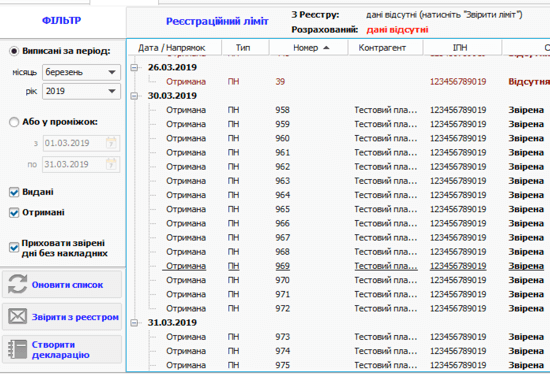Click the red 'Відсутня' status in row 39

pos(529,82)
